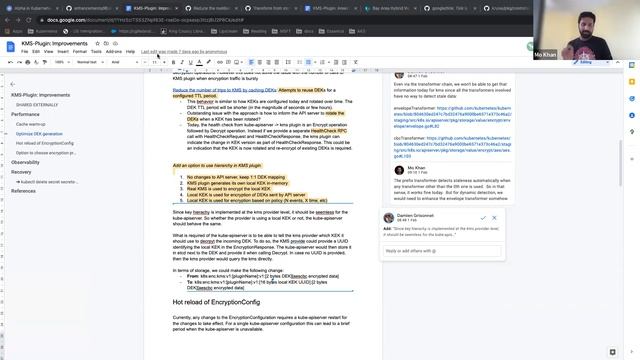Screen dimensions: 640x360
Task: Open the cbcTransformer GitHub link in comment
Action: [452, 147]
